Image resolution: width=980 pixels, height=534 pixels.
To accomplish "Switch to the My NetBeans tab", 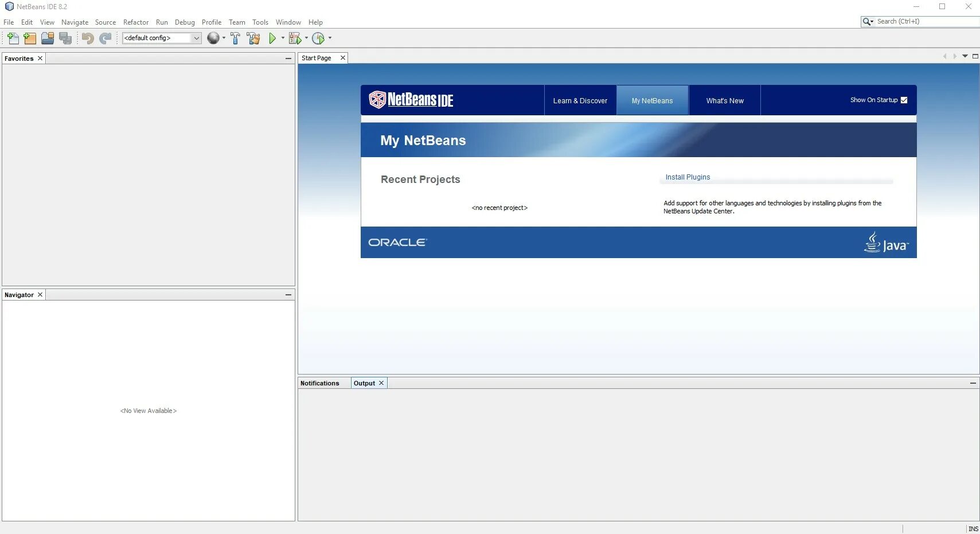I will (653, 100).
